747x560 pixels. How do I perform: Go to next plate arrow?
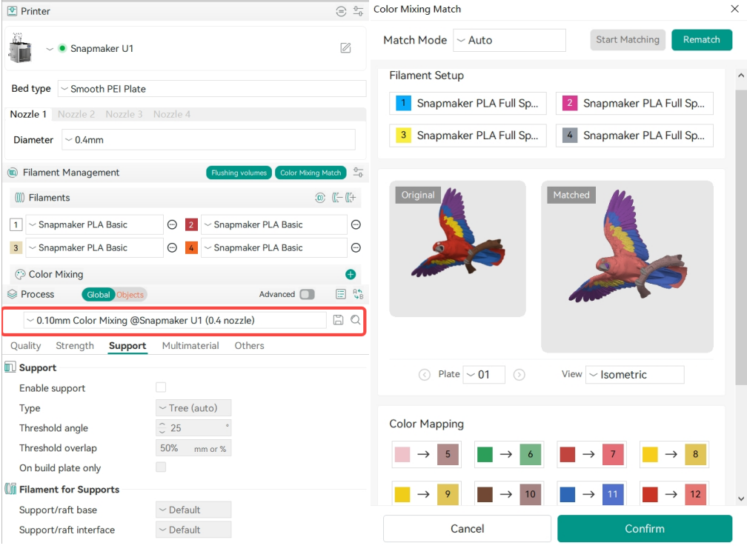(x=519, y=375)
